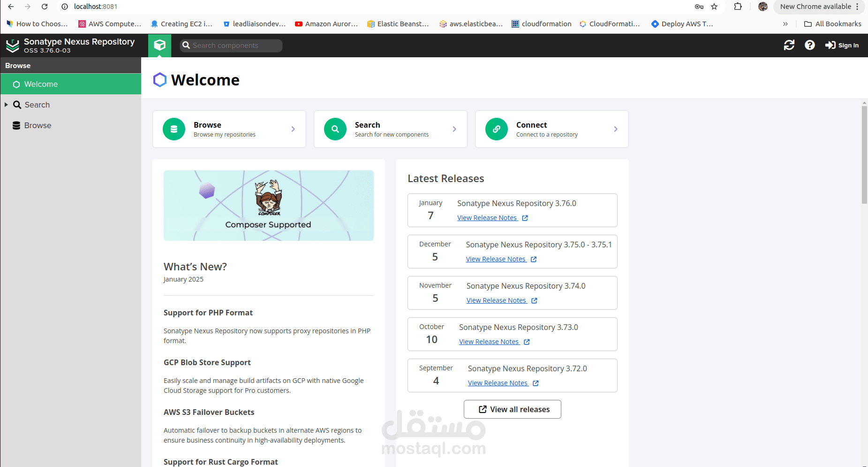The width and height of the screenshot is (868, 467).
Task: View Release Notes for version 3.74.0
Action: [x=502, y=300]
